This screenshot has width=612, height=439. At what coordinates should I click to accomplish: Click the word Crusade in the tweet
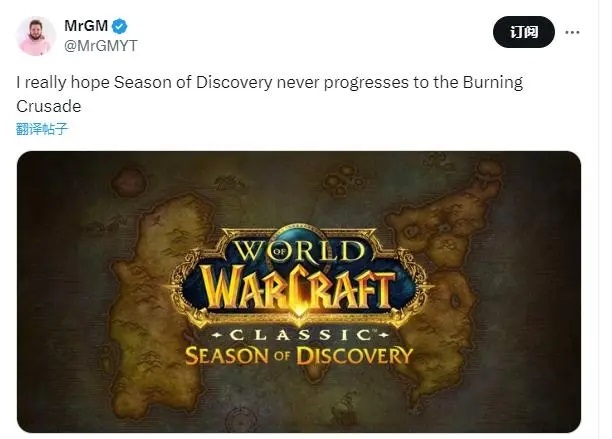49,106
